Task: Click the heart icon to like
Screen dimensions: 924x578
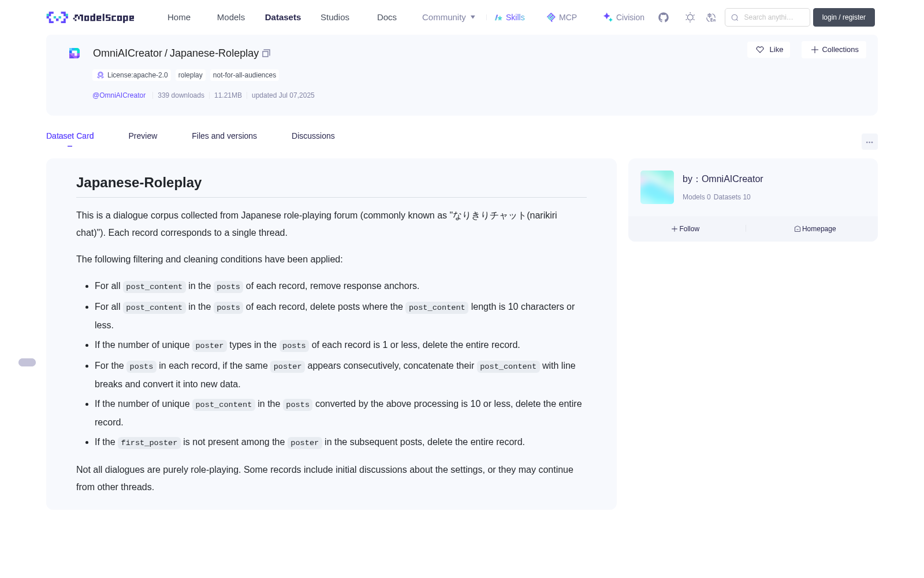Action: tap(760, 50)
